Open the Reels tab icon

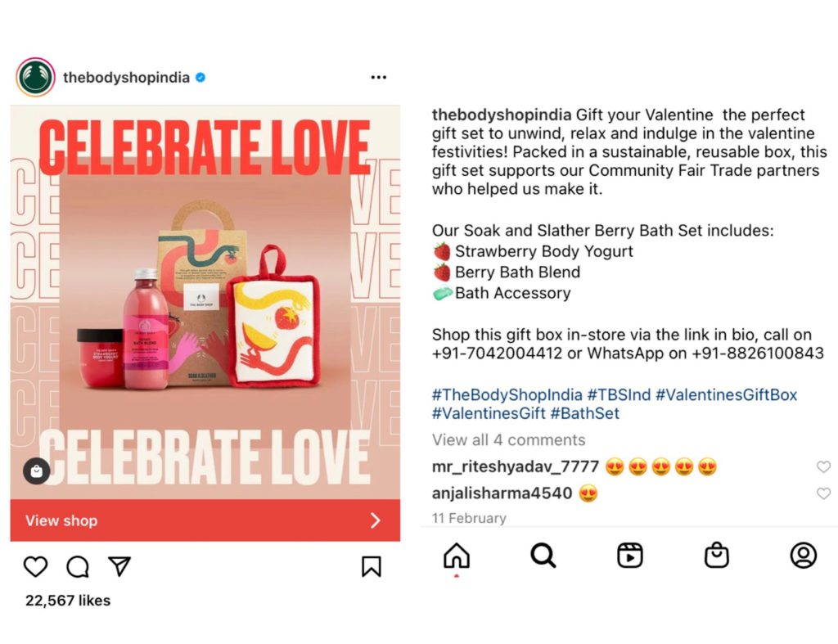tap(629, 556)
